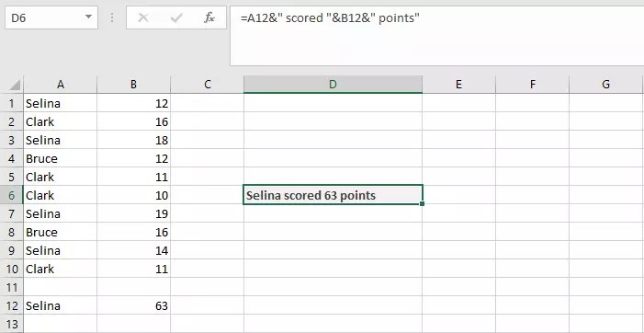
Task: Click cell B1 with value 12
Action: click(x=134, y=103)
